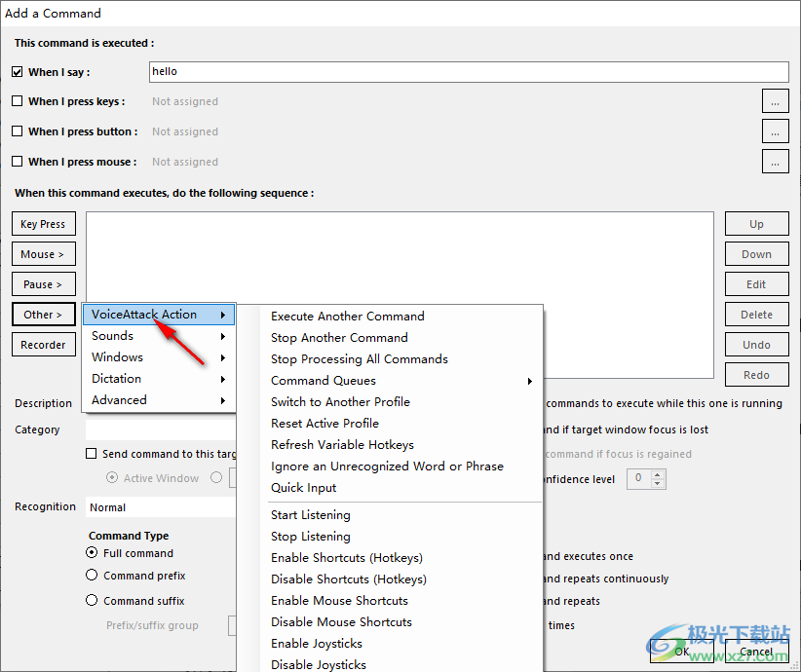Expand the Sounds submenu
Image resolution: width=801 pixels, height=672 pixels.
click(x=159, y=335)
